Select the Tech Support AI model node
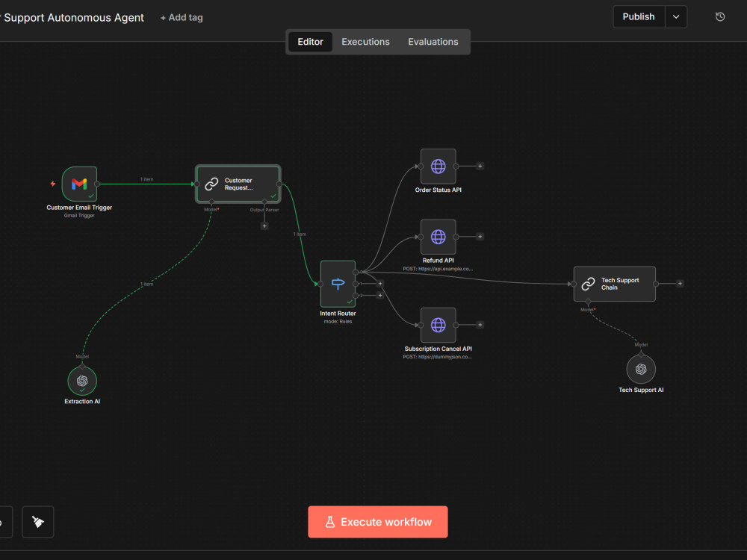 641,369
